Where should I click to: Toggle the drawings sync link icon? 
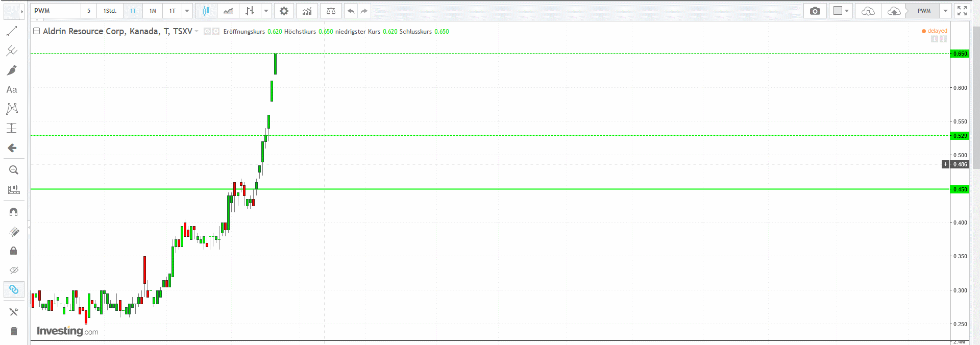pos(14,289)
